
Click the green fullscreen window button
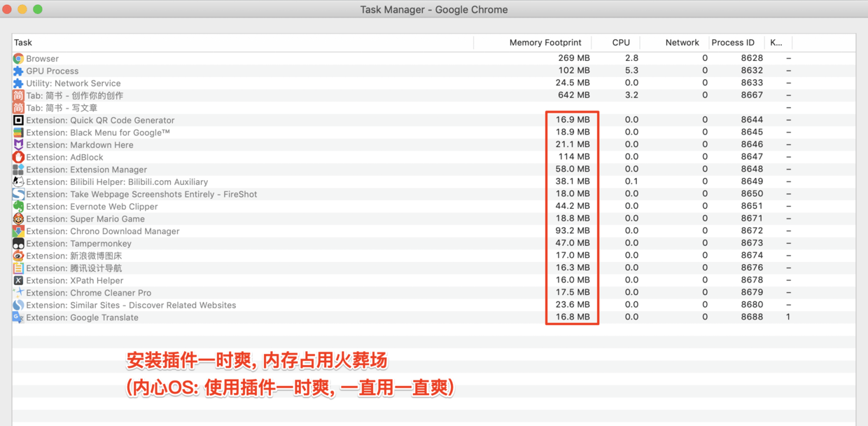pyautogui.click(x=38, y=9)
